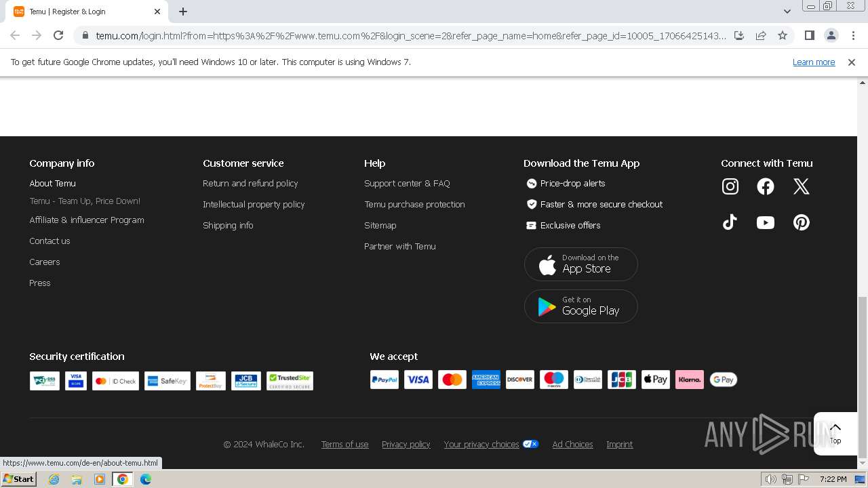
Task: Click the Apple Pay payment icon
Action: [656, 380]
